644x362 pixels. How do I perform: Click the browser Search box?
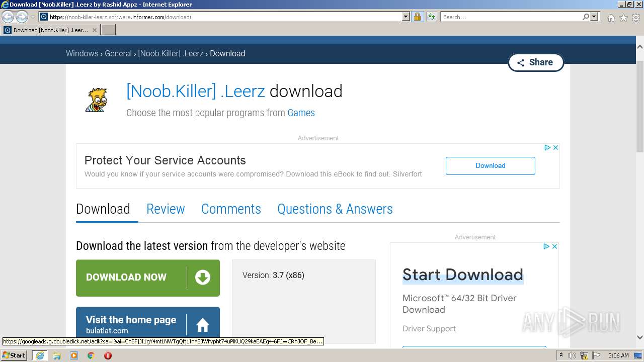(x=511, y=17)
